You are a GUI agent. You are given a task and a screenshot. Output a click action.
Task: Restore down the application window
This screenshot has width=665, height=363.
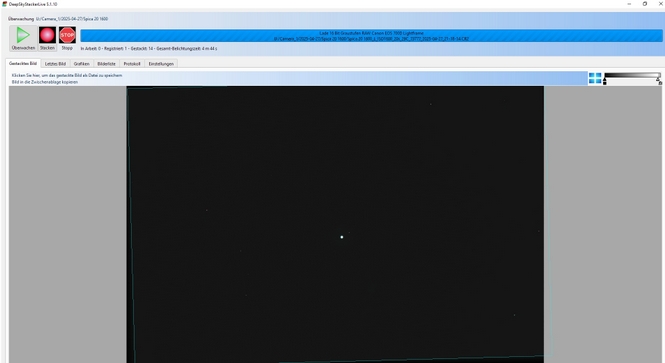coord(645,4)
